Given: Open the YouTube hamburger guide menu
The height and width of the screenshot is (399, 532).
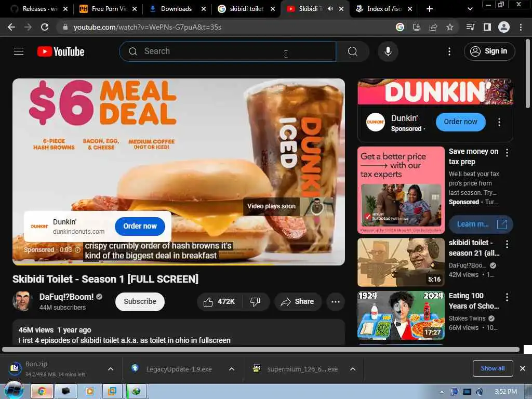Looking at the screenshot, I should 19,51.
